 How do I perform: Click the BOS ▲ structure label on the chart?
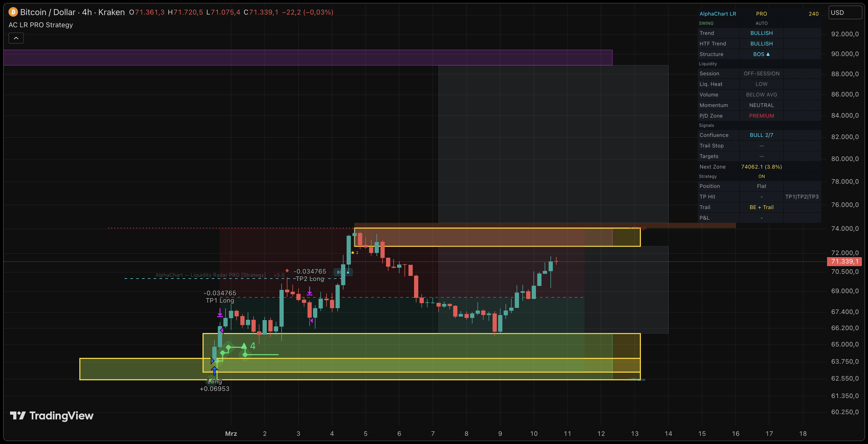[x=343, y=272]
